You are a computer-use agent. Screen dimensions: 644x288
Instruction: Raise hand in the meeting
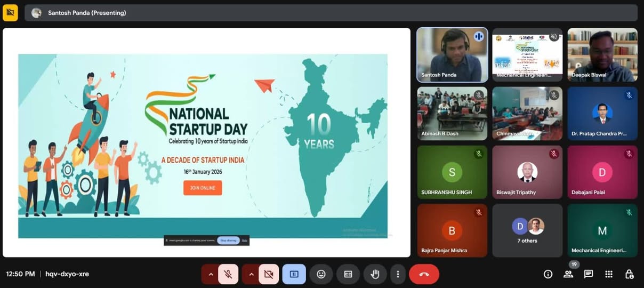(x=375, y=274)
